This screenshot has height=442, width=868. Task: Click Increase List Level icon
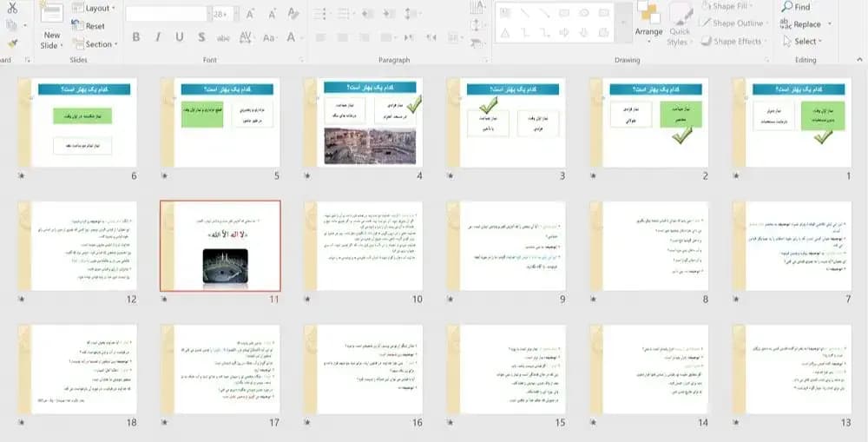coord(389,14)
